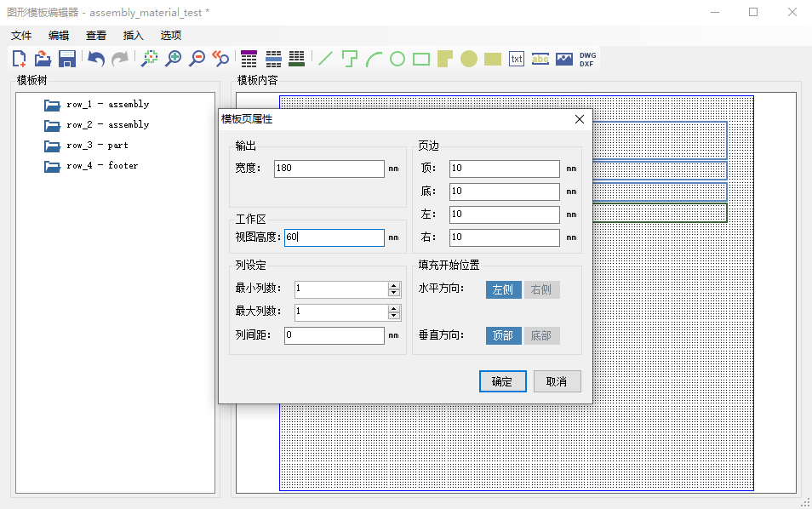Open an existing template file

[x=43, y=59]
